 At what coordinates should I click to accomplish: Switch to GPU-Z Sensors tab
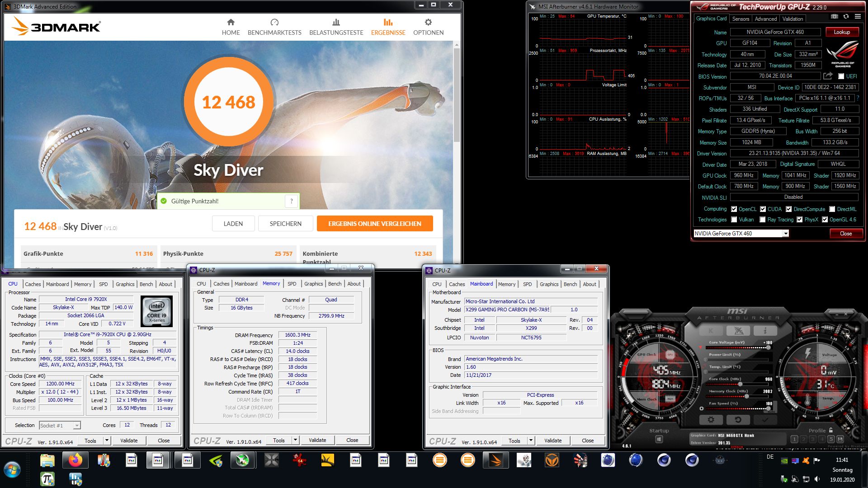741,19
